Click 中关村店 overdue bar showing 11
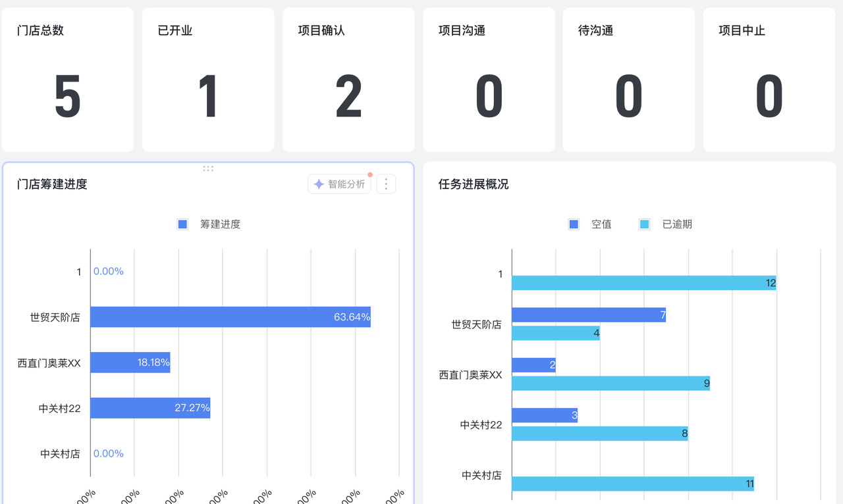Viewport: 843px width, 504px height. 632,484
